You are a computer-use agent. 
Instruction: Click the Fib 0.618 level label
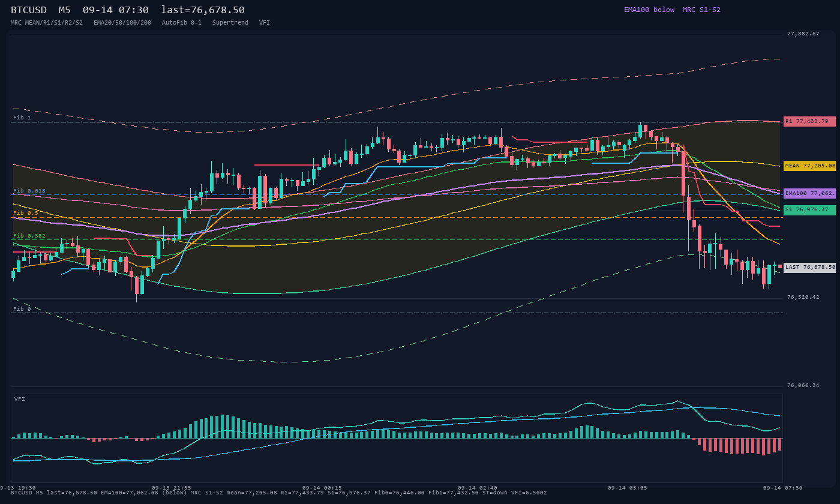(x=29, y=191)
